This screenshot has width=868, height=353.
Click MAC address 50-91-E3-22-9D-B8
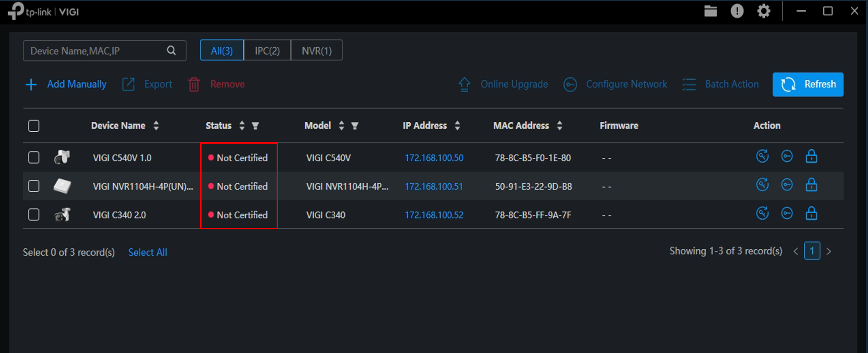pos(533,186)
